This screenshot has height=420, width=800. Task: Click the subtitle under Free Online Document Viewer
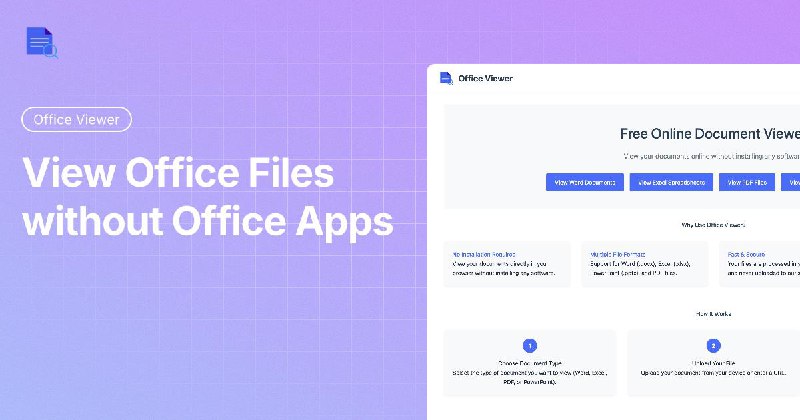(711, 156)
